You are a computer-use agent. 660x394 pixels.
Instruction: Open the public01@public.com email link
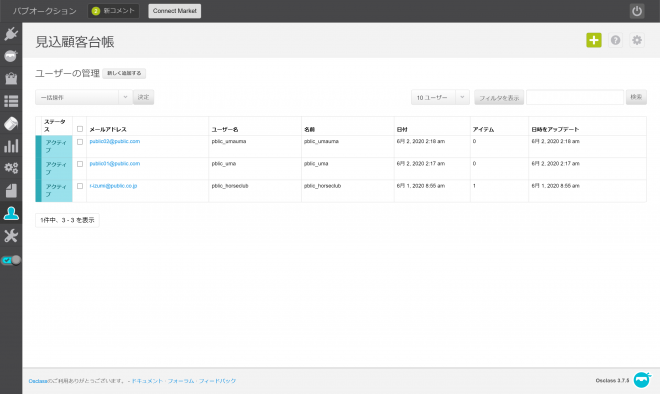(115, 164)
